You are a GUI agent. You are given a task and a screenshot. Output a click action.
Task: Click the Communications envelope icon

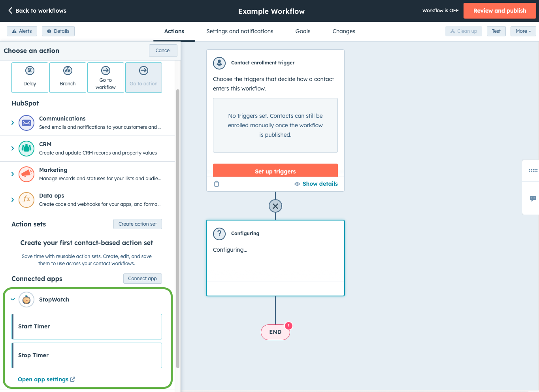26,123
